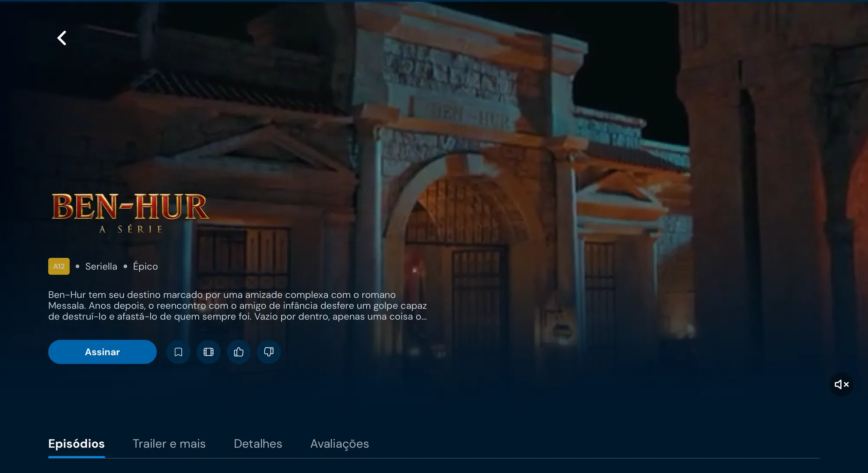
Task: Go back using the left arrow
Action: [x=62, y=38]
